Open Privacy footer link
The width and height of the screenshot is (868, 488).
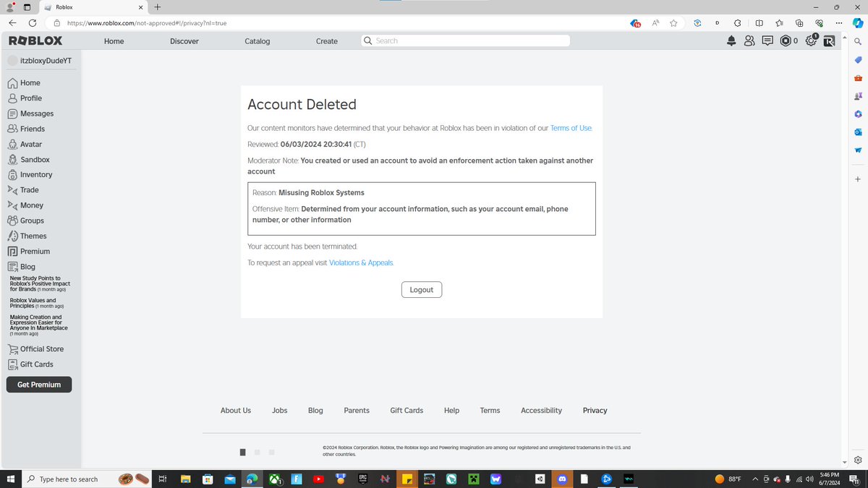coord(595,410)
